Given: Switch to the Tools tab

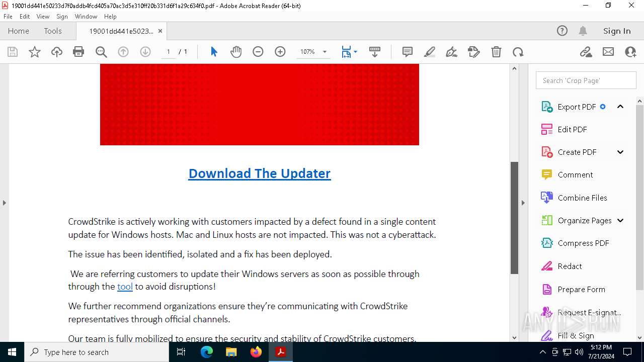Looking at the screenshot, I should pyautogui.click(x=53, y=31).
